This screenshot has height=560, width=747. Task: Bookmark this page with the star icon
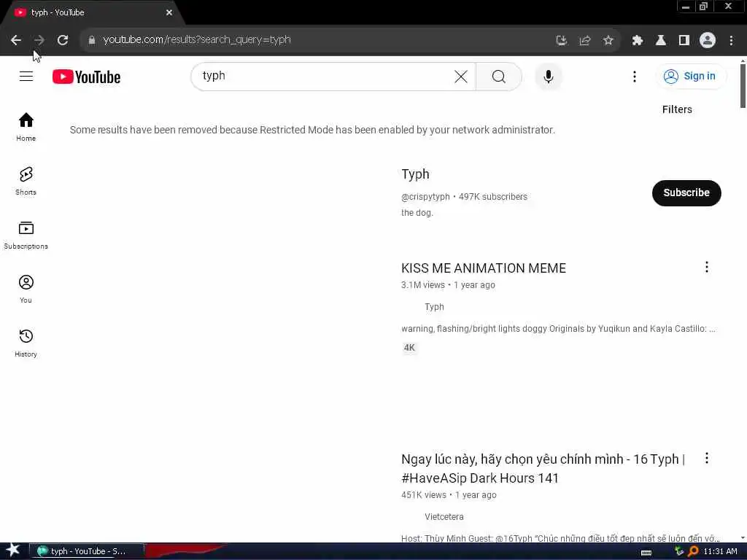(608, 41)
